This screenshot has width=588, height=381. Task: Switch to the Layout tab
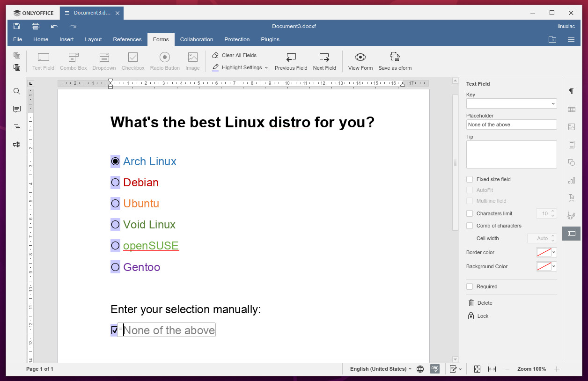coord(93,39)
